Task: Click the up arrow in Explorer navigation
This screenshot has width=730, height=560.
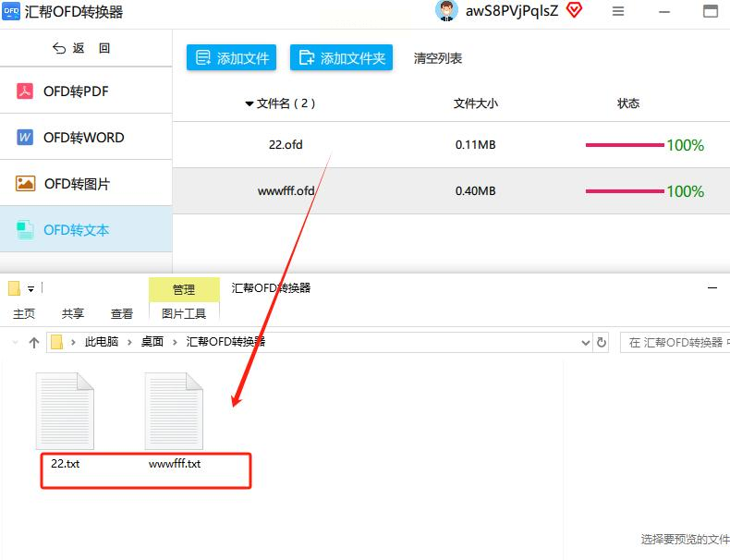Action: (34, 343)
